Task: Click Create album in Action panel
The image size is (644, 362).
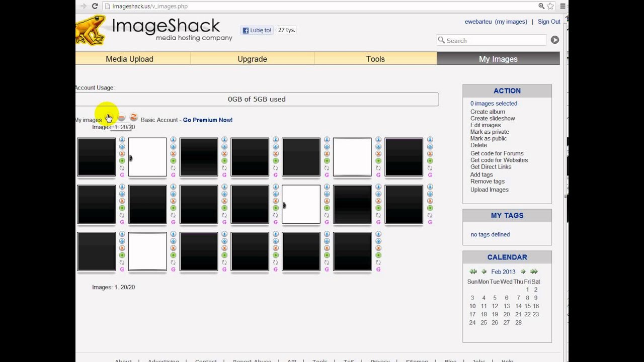Action: coord(488,112)
